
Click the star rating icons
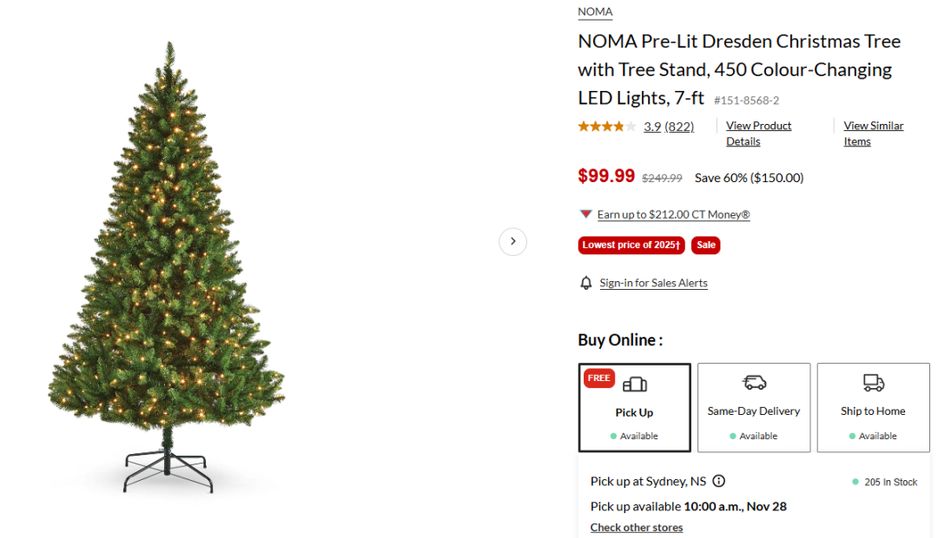tap(606, 126)
